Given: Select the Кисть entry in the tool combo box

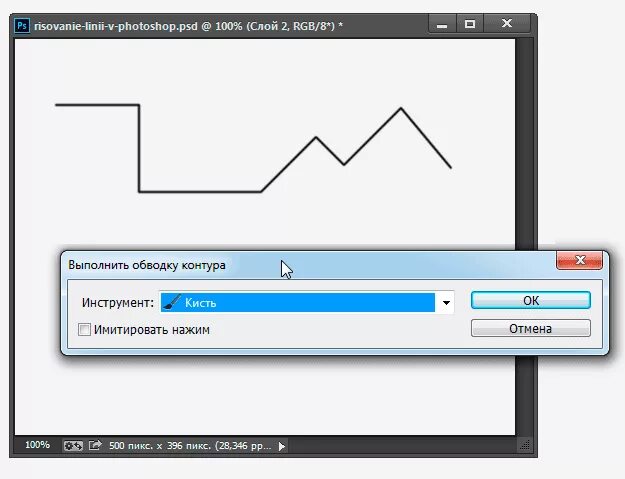Looking at the screenshot, I should [297, 303].
